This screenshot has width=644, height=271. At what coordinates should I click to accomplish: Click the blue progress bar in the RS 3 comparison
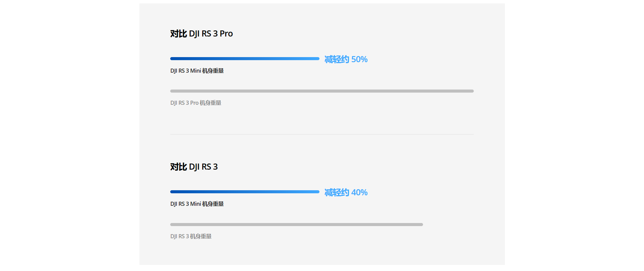point(244,192)
